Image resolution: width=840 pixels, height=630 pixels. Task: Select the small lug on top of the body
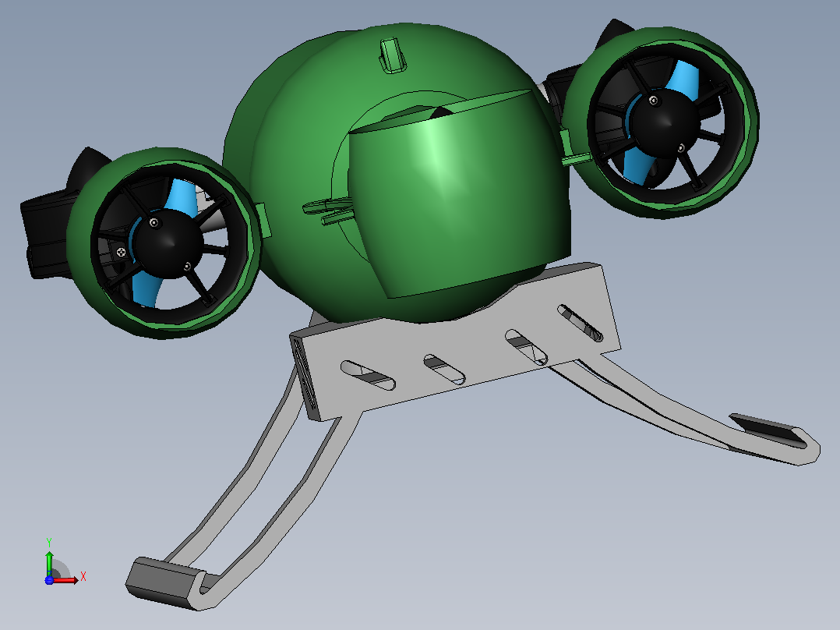[394, 55]
